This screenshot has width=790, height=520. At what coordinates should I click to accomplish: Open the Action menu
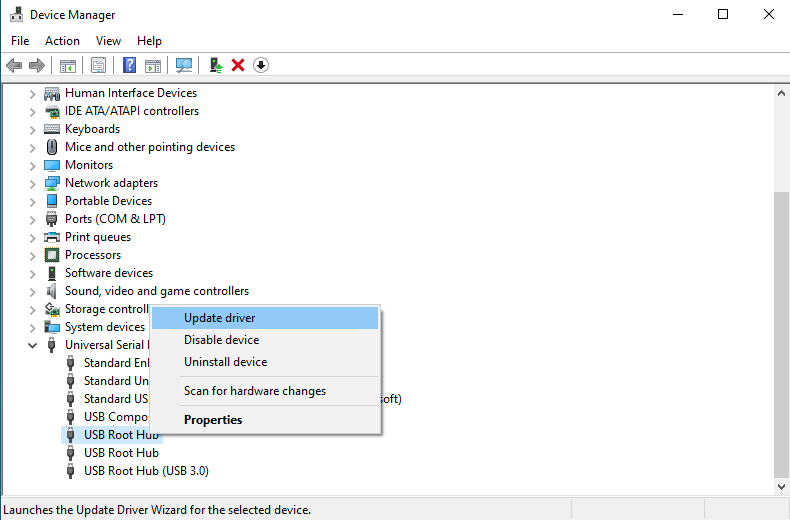[62, 41]
